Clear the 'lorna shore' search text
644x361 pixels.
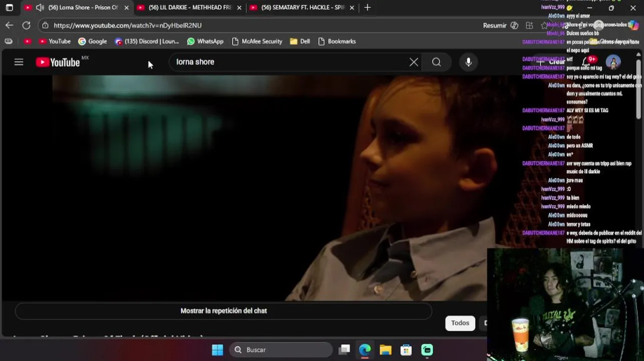(414, 62)
